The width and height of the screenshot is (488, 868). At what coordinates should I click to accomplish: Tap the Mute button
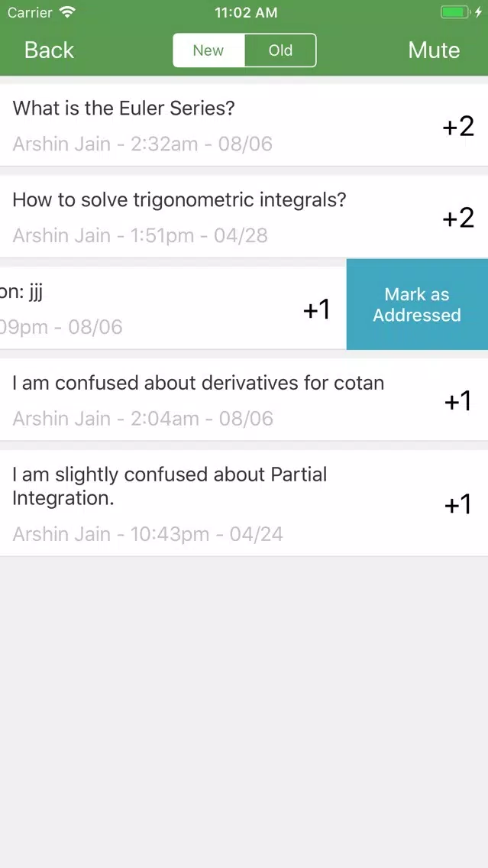point(434,50)
